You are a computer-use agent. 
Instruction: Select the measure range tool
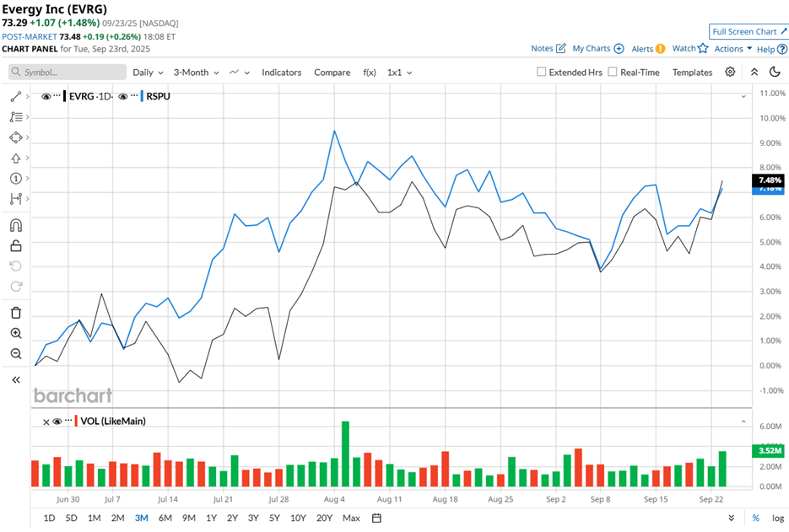pyautogui.click(x=15, y=199)
